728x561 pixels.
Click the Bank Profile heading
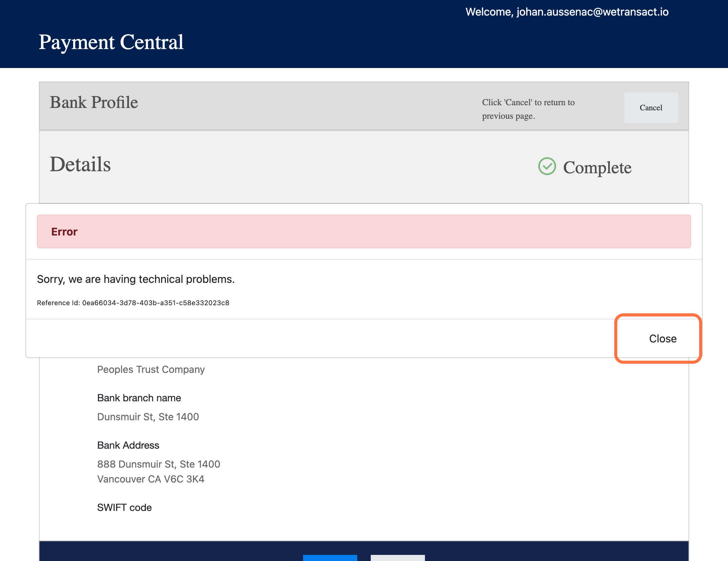coord(94,103)
